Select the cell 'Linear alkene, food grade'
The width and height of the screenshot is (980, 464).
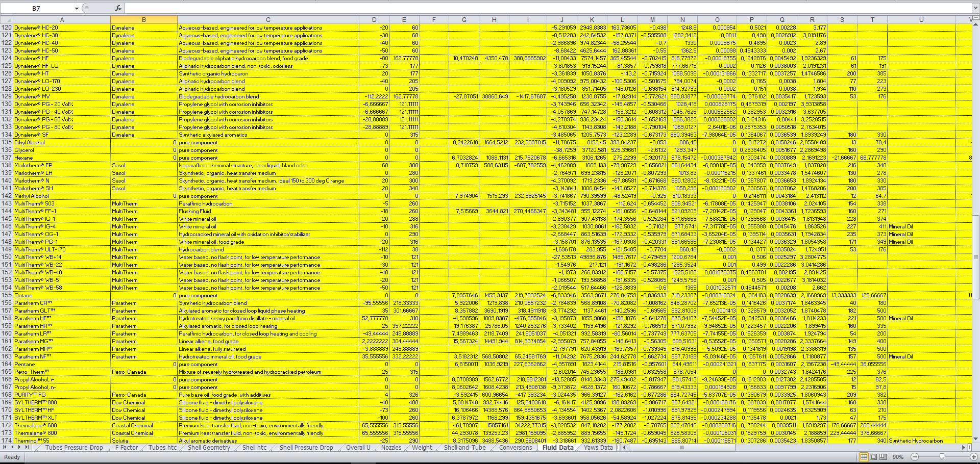[268, 342]
